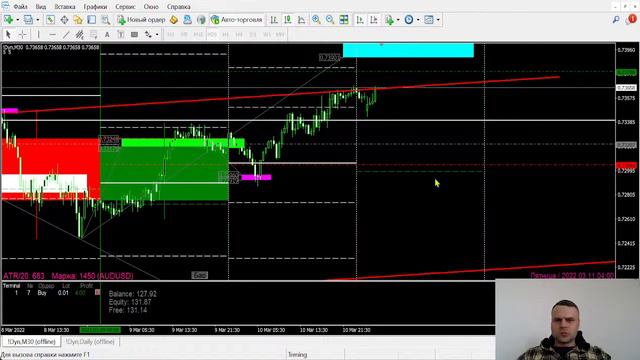Select the text label tool
Screen dimensions: 640x360
click(x=121, y=35)
